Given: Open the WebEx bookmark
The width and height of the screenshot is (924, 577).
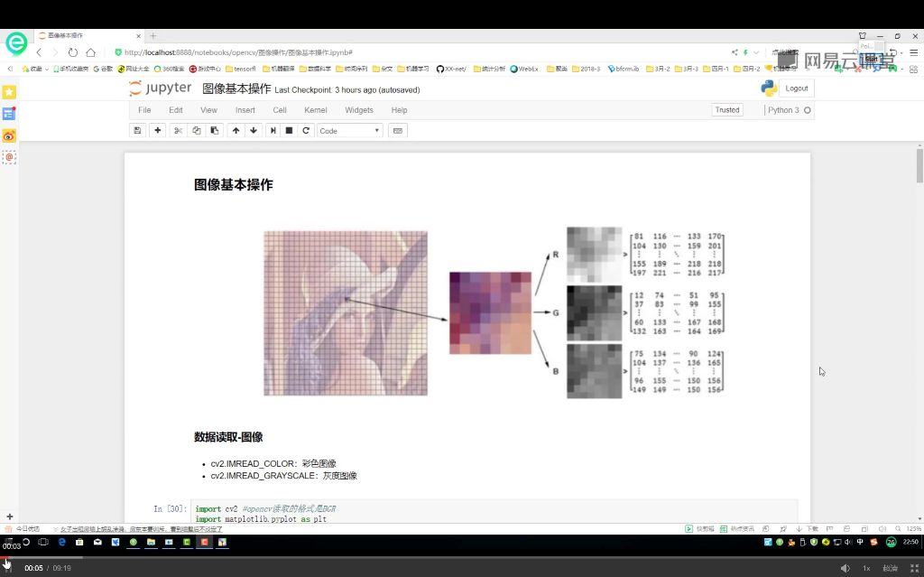Looking at the screenshot, I should click(524, 69).
